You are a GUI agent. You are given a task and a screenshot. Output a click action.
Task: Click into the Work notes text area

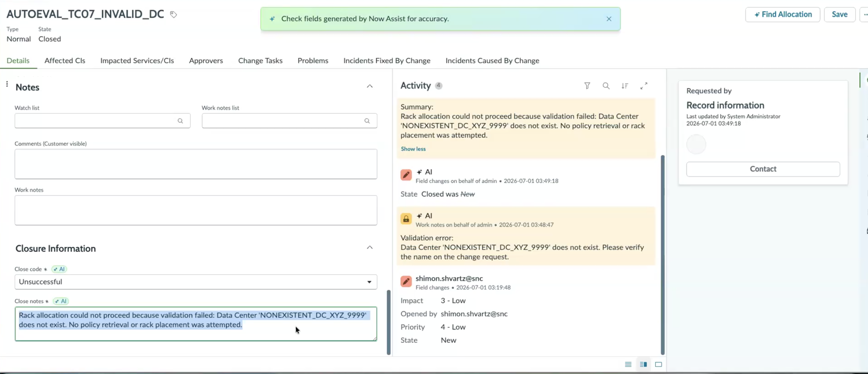(x=196, y=210)
